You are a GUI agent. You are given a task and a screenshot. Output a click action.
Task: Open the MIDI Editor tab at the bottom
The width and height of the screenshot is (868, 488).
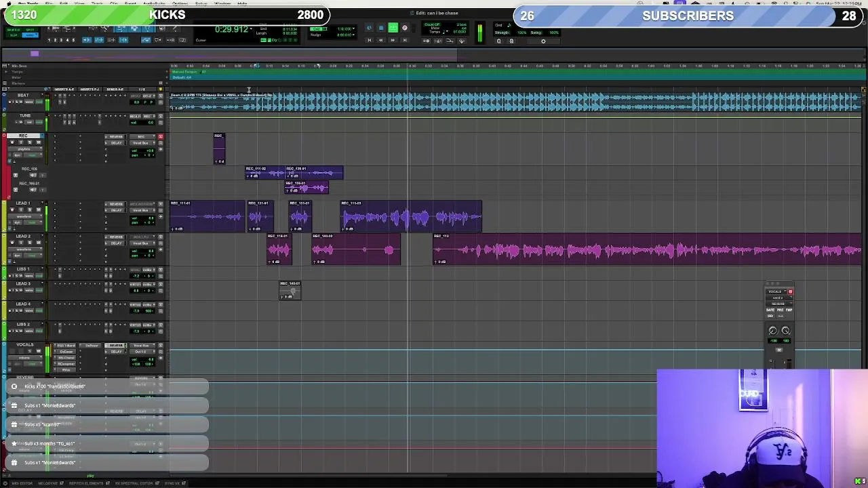click(x=22, y=483)
